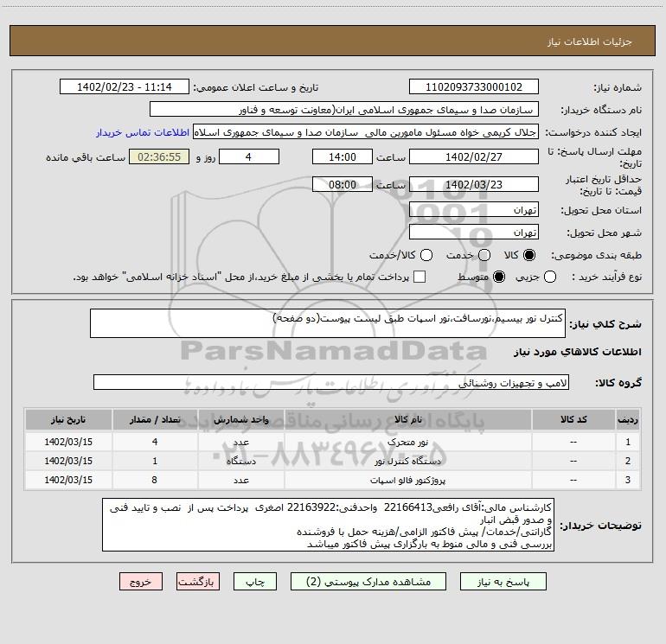Click the 'پاسخ به نیاز' button
666x644 pixels.
pos(503,582)
